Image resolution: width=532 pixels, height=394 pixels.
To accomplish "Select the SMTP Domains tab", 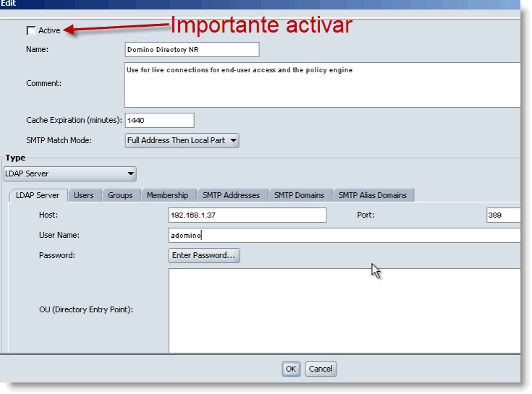I will click(300, 195).
